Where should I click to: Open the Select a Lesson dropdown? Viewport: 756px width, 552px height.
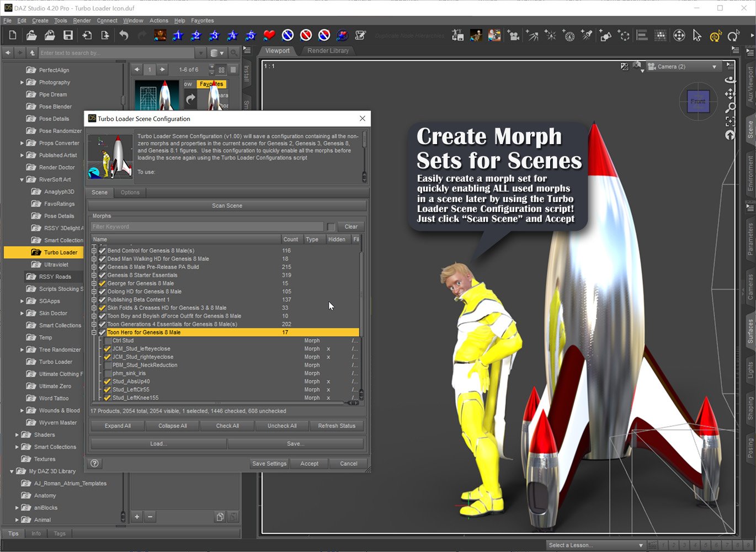tap(596, 545)
